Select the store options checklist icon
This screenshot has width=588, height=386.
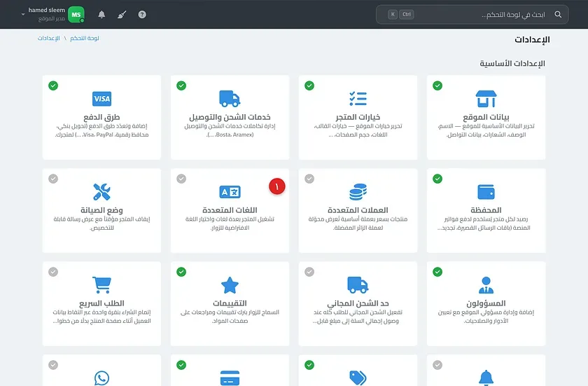click(358, 99)
